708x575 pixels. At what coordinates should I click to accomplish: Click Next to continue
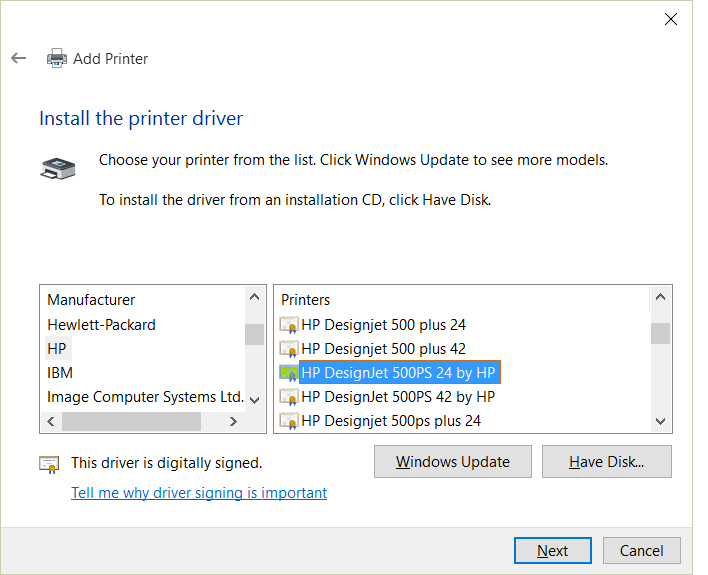[x=553, y=551]
